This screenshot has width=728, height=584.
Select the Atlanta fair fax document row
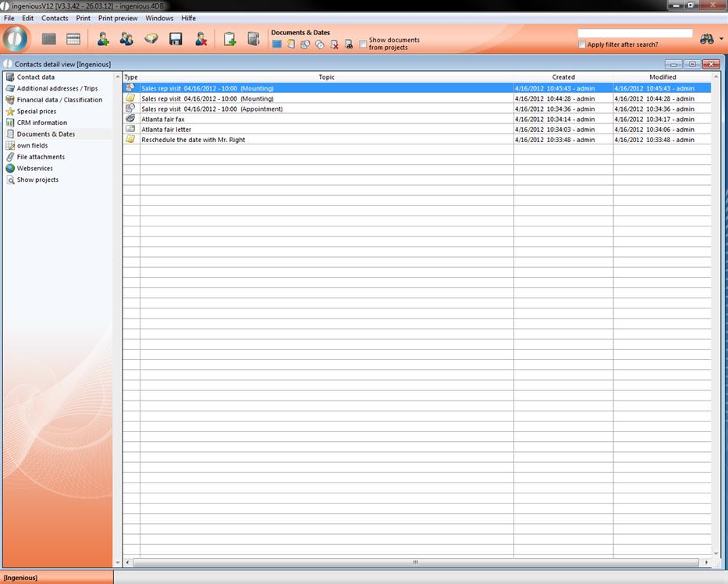tap(163, 119)
